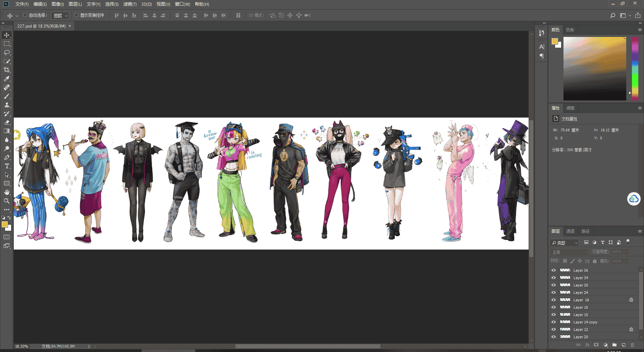644x352 pixels.
Task: Select the Rectangular Marquee tool
Action: pos(7,44)
